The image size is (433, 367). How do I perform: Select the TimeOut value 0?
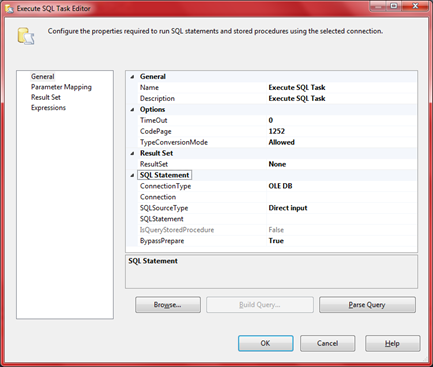click(342, 120)
